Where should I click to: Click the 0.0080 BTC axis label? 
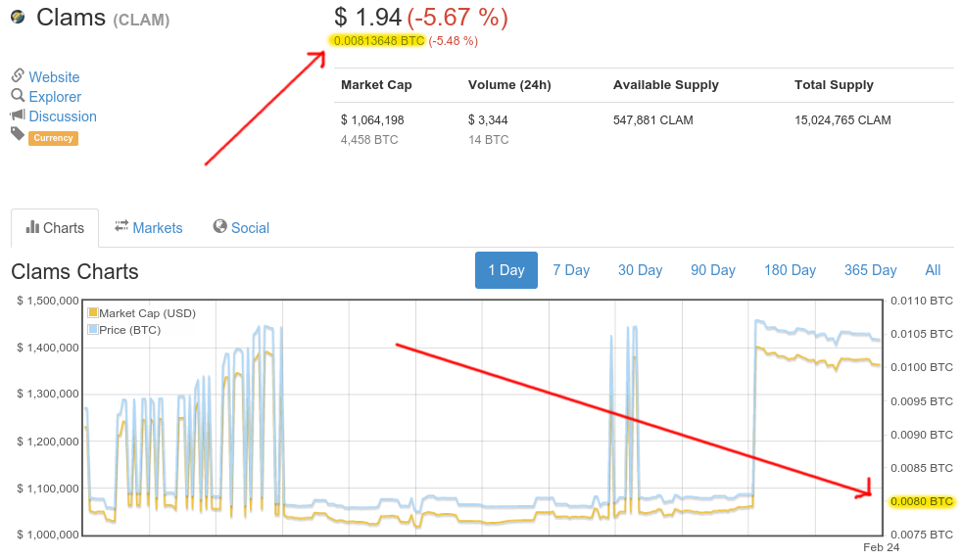[922, 501]
